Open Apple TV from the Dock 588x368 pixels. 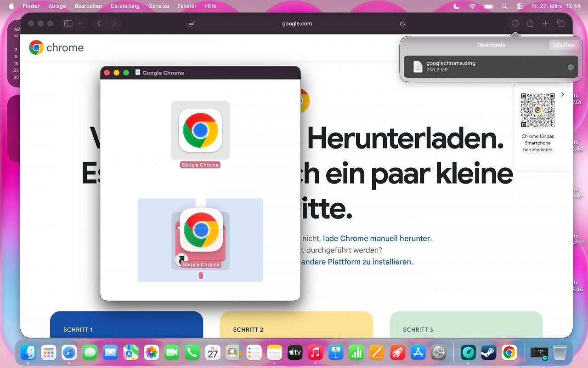tap(294, 353)
